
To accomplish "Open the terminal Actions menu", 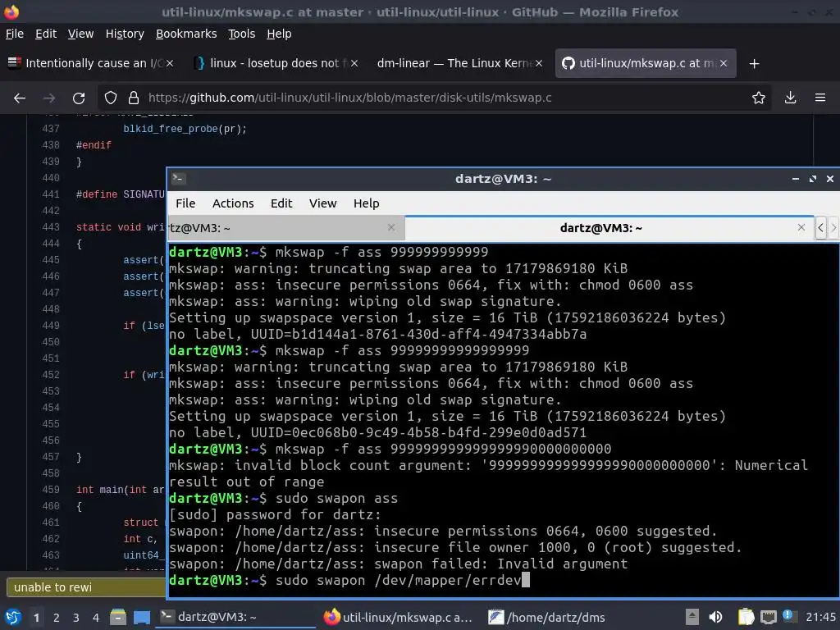I will coord(233,203).
